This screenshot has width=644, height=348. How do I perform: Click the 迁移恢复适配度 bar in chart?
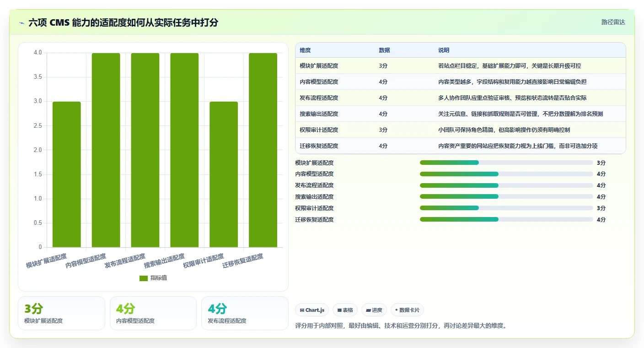coord(263,150)
